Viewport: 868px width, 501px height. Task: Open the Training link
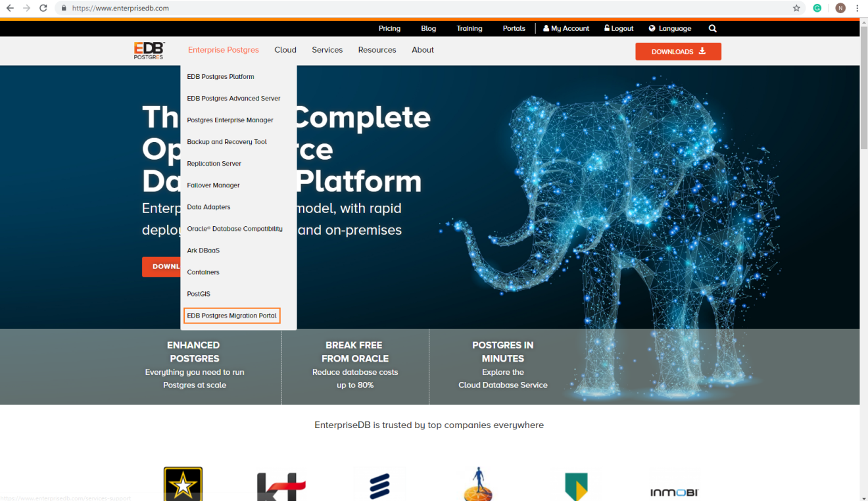[x=470, y=28]
